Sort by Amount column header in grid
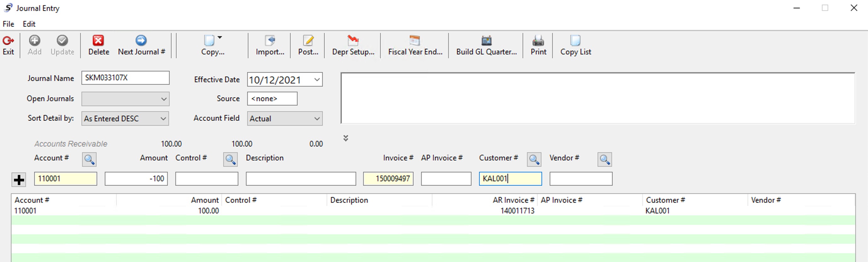 [x=169, y=200]
